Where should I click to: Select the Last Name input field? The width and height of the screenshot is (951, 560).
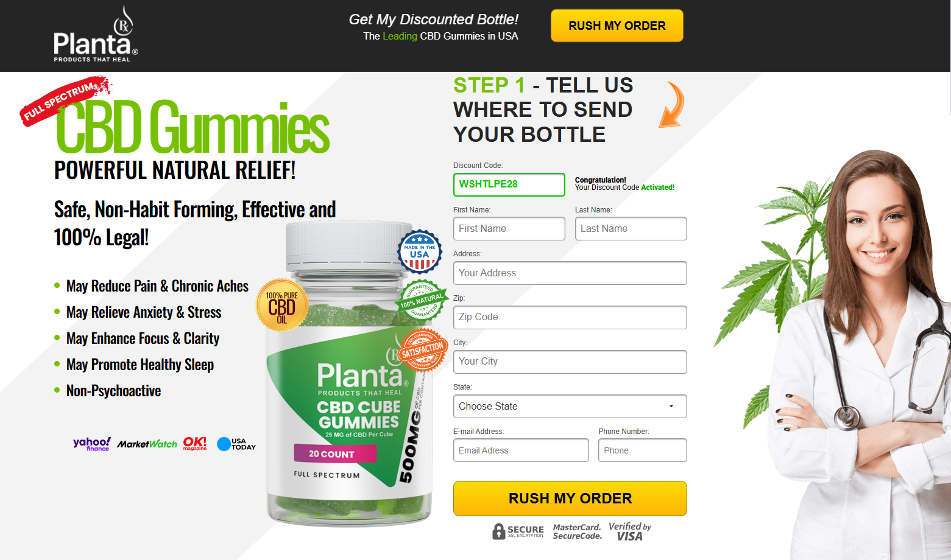(631, 228)
